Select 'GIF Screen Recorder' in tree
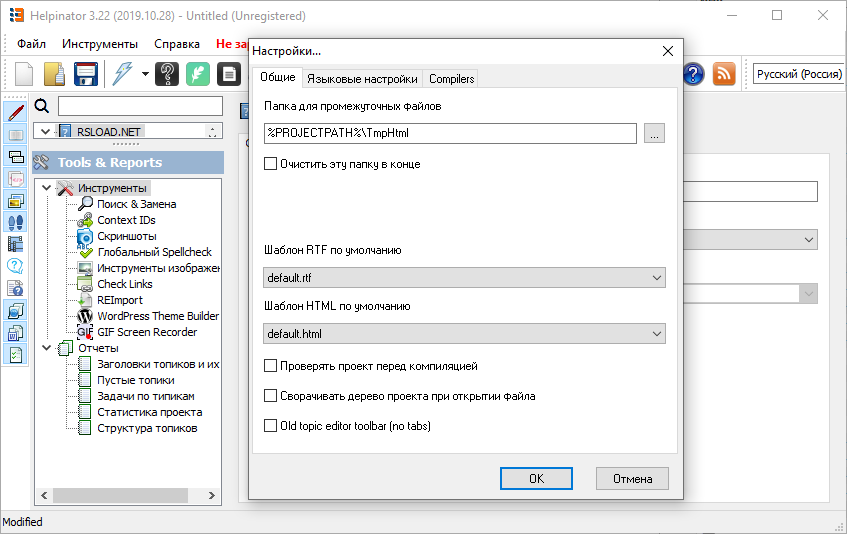 point(147,332)
